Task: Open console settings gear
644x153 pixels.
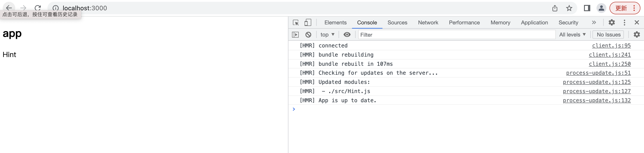Action: [x=637, y=35]
